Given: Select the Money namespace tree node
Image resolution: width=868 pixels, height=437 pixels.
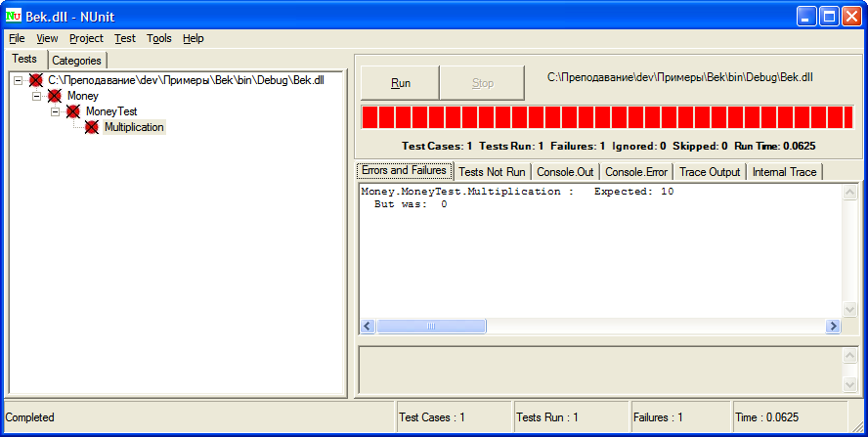Looking at the screenshot, I should [83, 97].
